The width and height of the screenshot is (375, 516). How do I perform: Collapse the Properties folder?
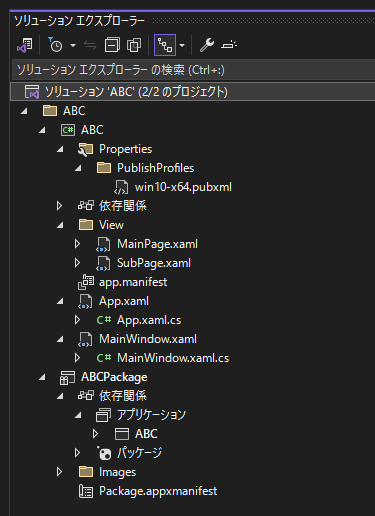[60, 149]
